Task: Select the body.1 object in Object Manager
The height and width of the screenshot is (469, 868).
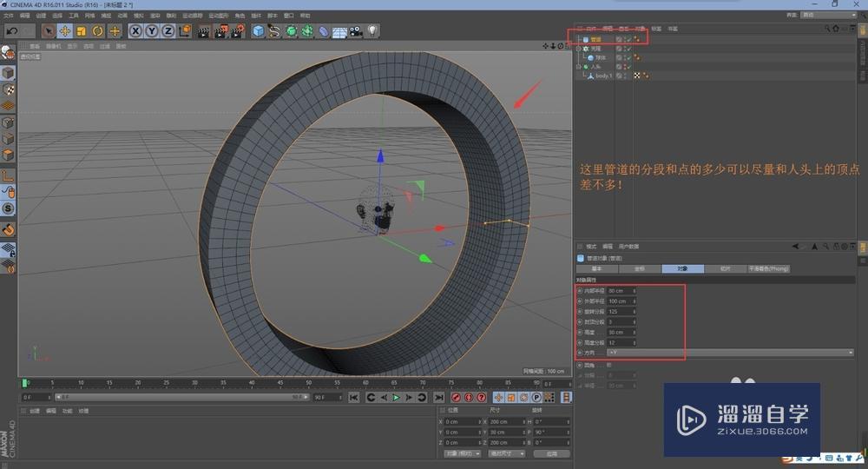Action: (604, 76)
